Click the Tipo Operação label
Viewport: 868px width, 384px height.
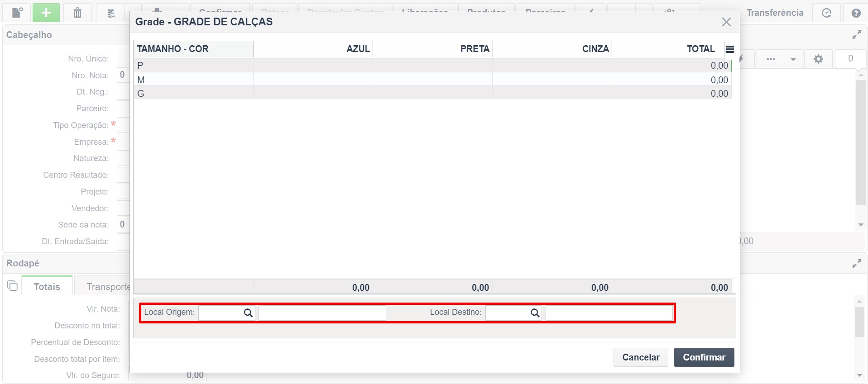pyautogui.click(x=81, y=125)
